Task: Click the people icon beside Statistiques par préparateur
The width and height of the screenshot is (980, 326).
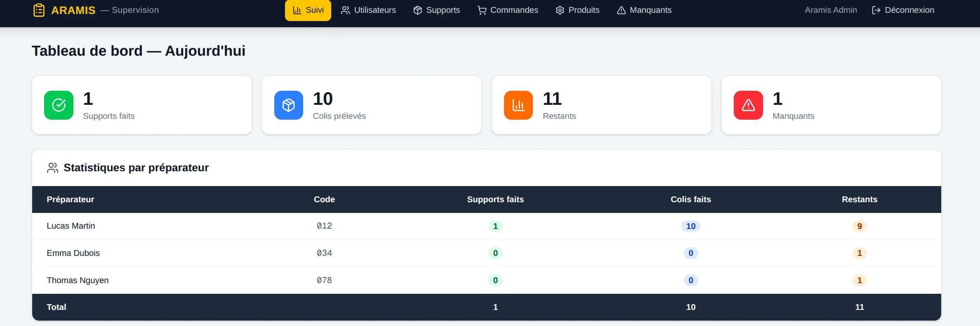Action: tap(52, 168)
